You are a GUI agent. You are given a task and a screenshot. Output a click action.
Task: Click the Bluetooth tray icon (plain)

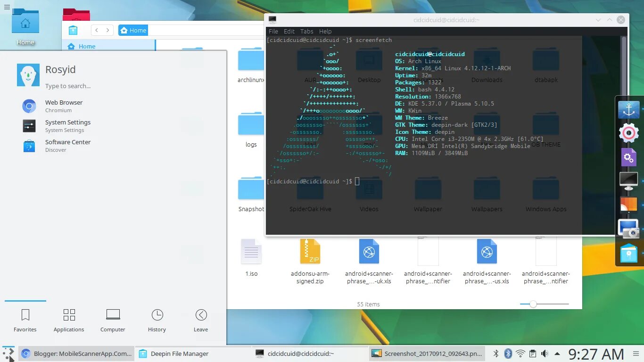point(496,354)
